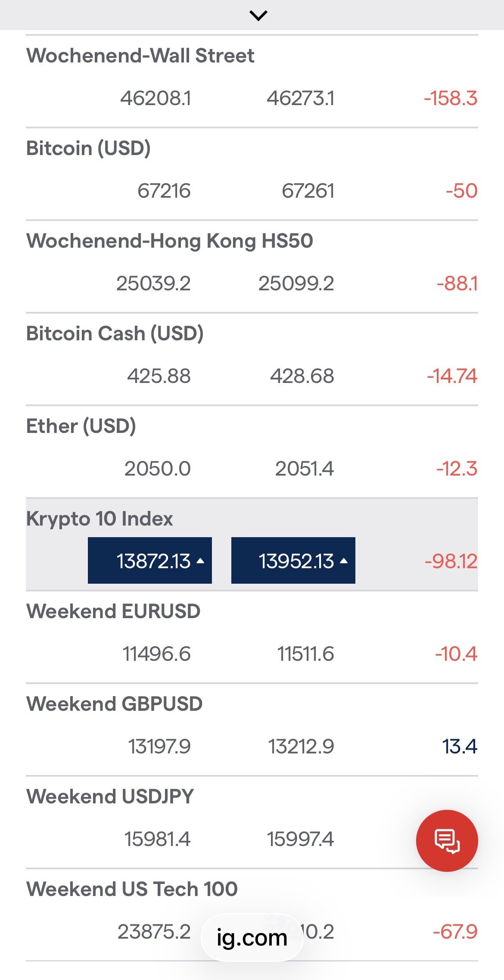Open Weekend US Tech 100 market
The width and height of the screenshot is (504, 980).
(132, 890)
